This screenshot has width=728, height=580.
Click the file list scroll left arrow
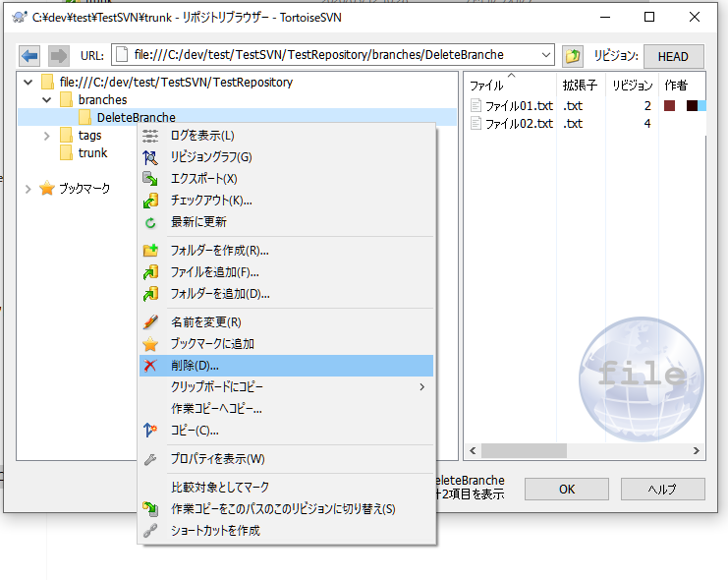point(473,451)
